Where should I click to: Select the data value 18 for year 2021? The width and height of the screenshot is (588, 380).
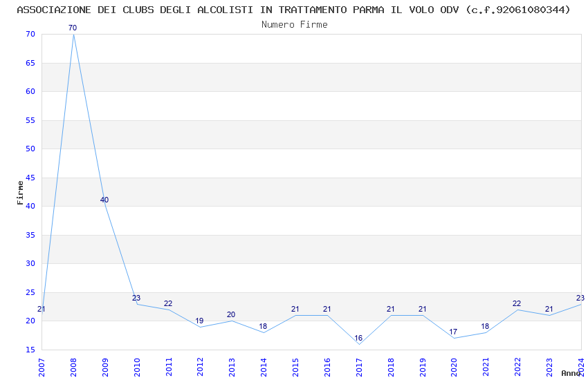(485, 327)
